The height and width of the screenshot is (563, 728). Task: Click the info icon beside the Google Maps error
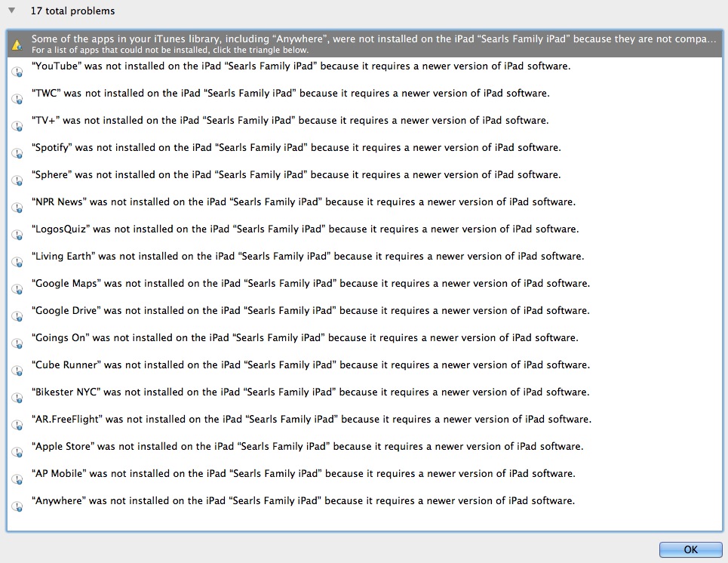pos(17,289)
